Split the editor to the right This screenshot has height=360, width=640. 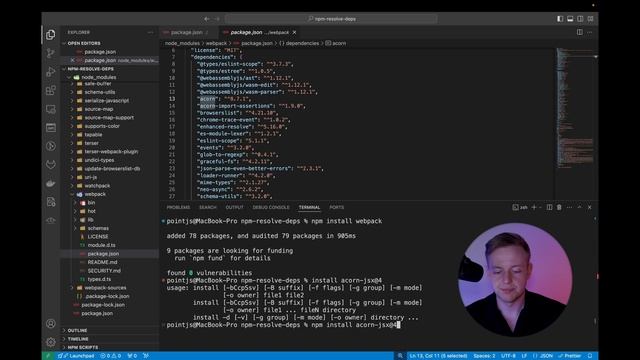point(580,32)
